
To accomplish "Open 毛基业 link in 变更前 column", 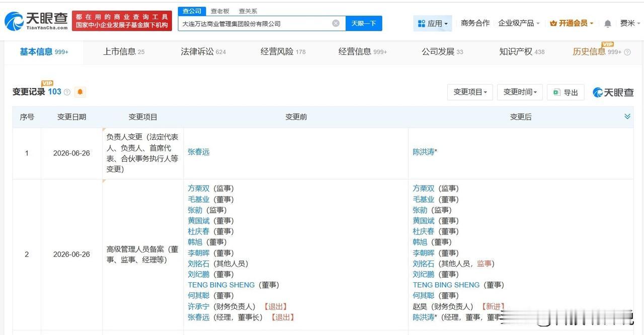I will (x=198, y=199).
